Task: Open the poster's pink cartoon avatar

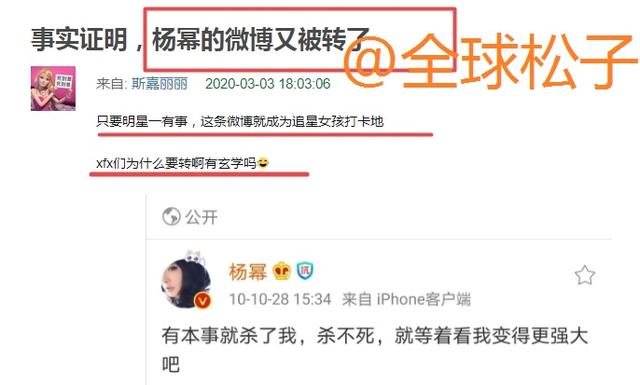Action: (53, 88)
